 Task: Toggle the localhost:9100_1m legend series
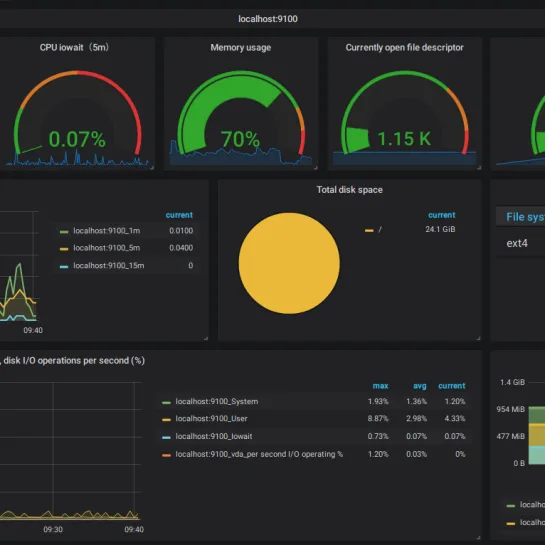[x=107, y=231]
